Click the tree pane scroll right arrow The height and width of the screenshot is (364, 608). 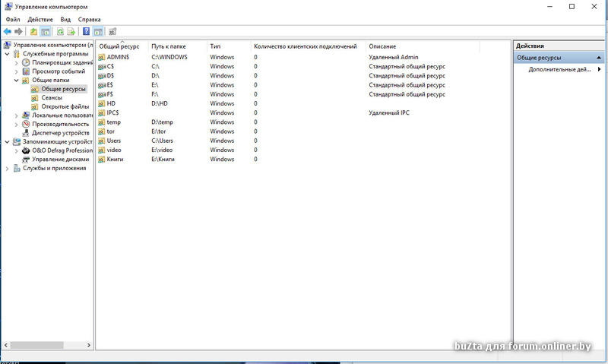point(89,345)
